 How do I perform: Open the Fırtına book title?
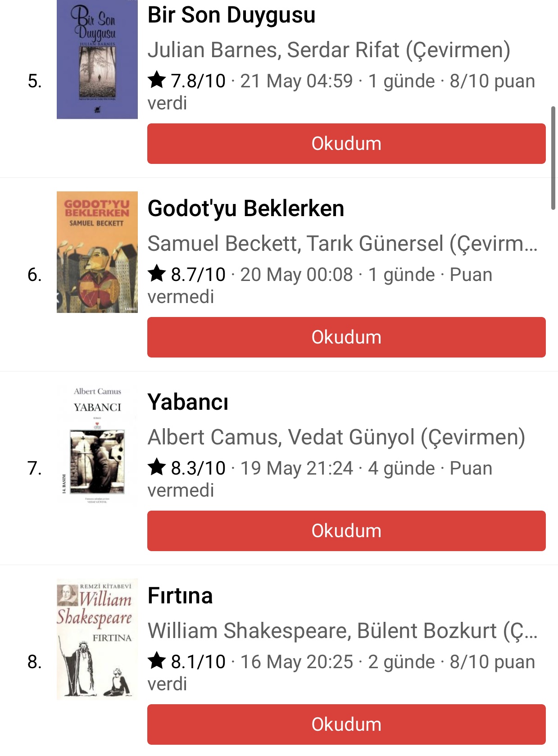[x=180, y=596]
